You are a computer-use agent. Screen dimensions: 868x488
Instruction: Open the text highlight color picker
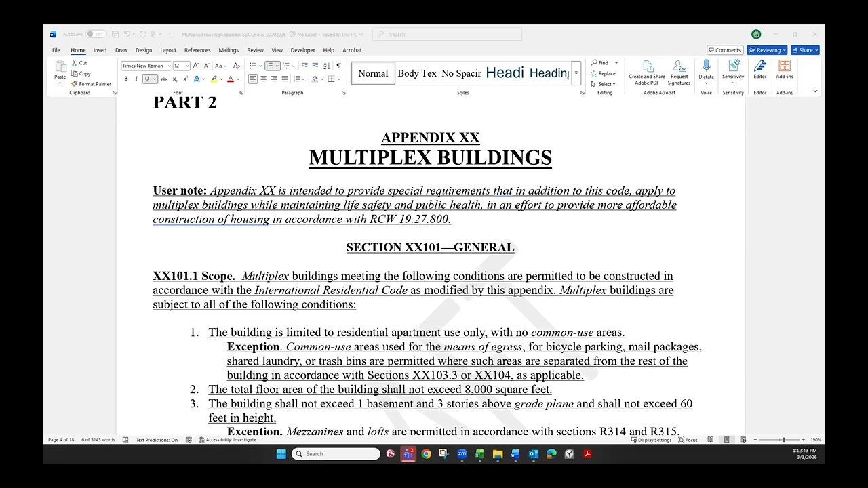click(222, 79)
